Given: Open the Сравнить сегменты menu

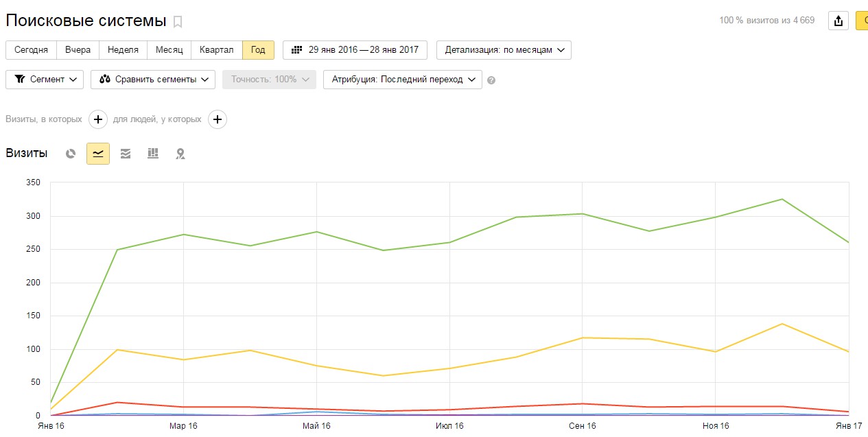Looking at the screenshot, I should tap(153, 80).
